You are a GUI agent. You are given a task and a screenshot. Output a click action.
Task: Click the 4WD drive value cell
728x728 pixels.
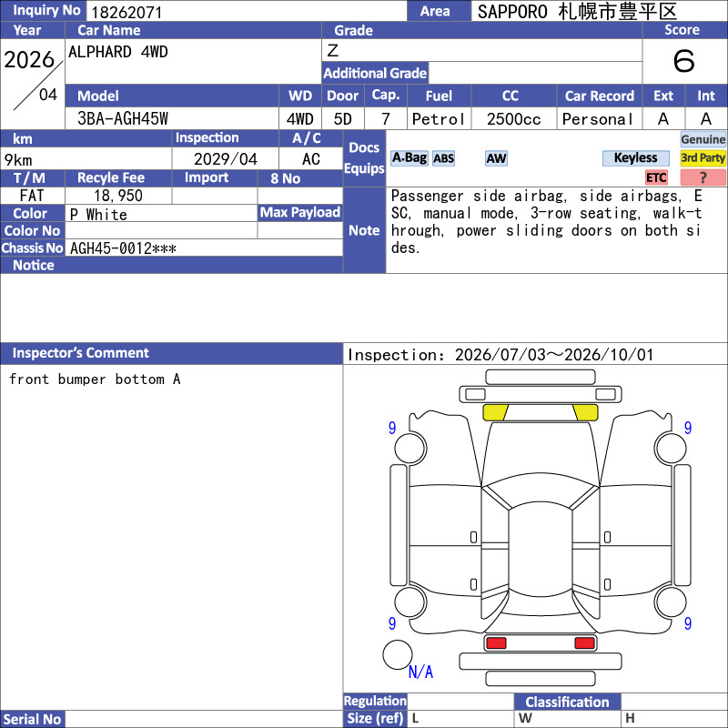click(300, 119)
